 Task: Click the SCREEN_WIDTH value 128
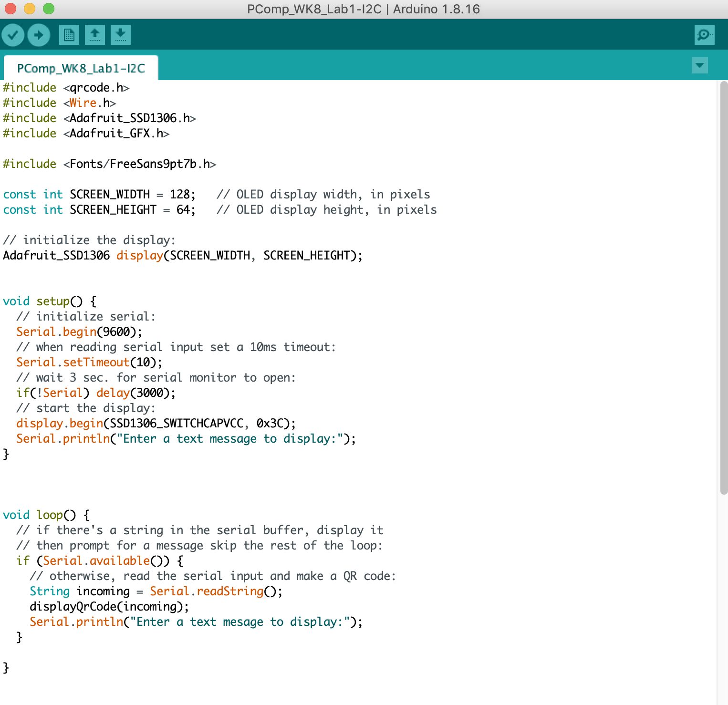click(x=180, y=195)
